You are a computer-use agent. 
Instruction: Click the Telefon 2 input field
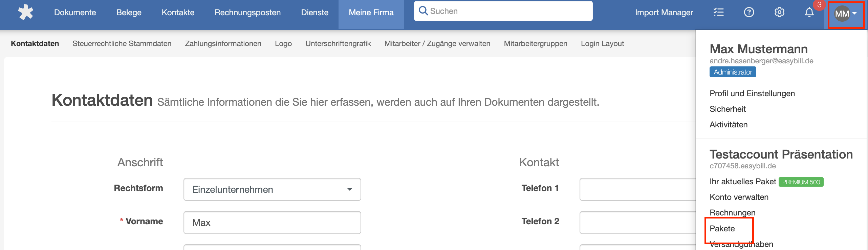[x=638, y=223]
